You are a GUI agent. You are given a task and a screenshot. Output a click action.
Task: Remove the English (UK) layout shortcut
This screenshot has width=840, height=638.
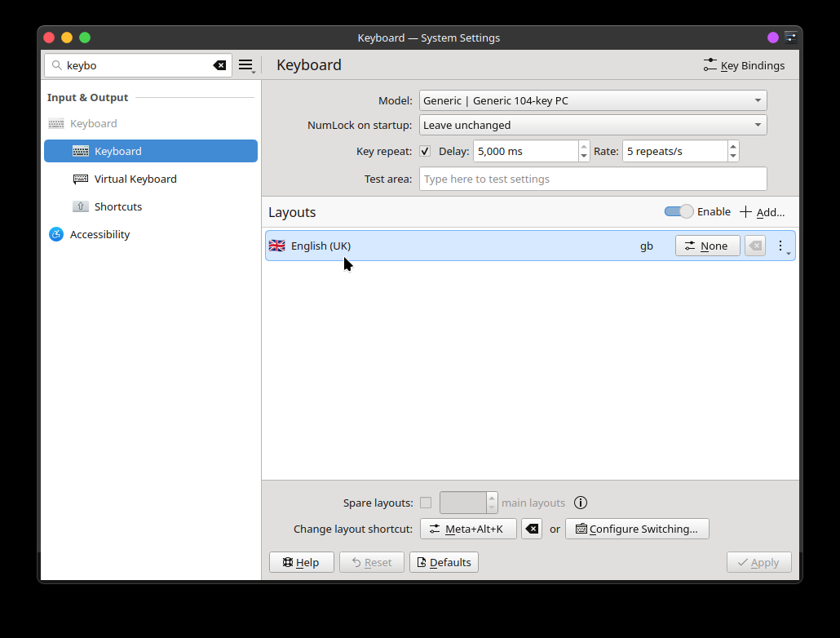(x=755, y=246)
